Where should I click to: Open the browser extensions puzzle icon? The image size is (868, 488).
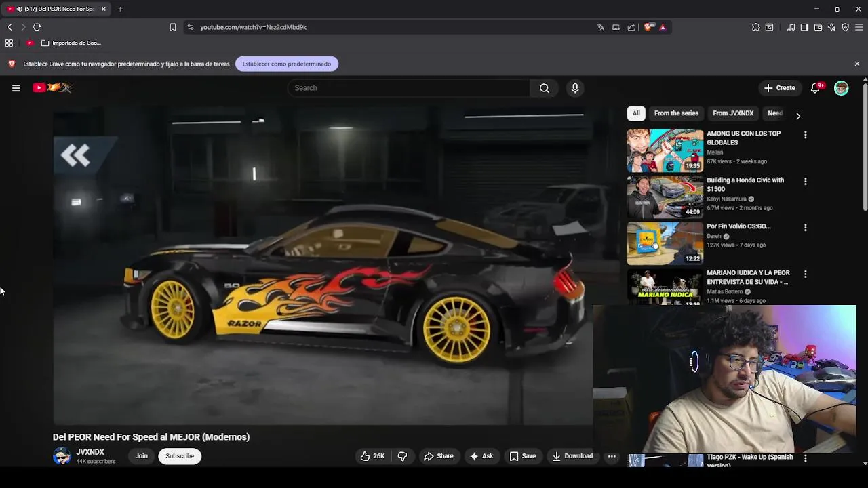[756, 27]
